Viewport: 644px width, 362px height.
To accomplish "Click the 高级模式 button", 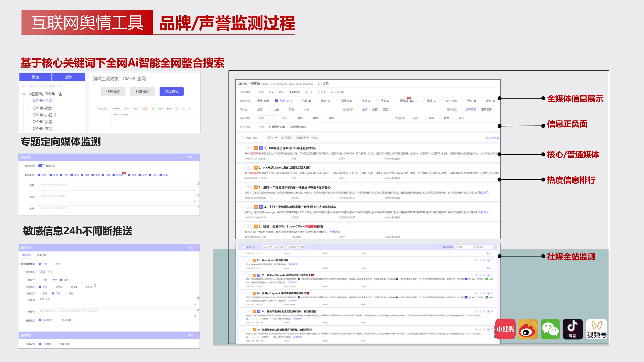I will pyautogui.click(x=171, y=92).
